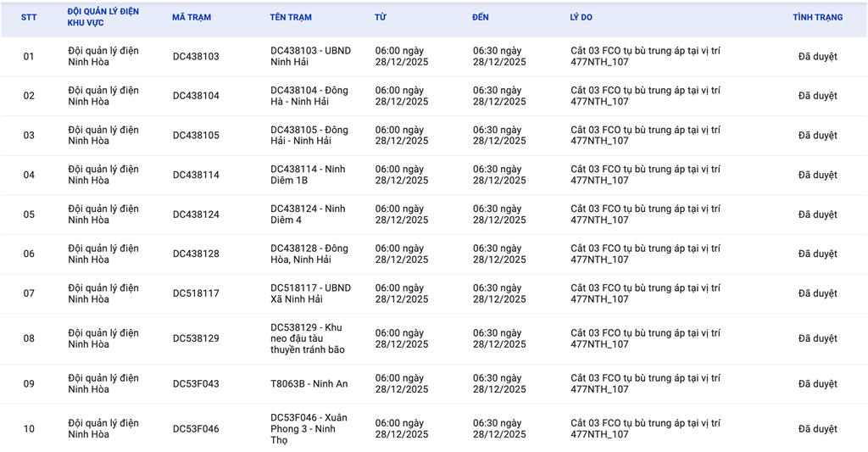The height and width of the screenshot is (452, 868).
Task: Click the TỪ column header
Action: coord(381,17)
